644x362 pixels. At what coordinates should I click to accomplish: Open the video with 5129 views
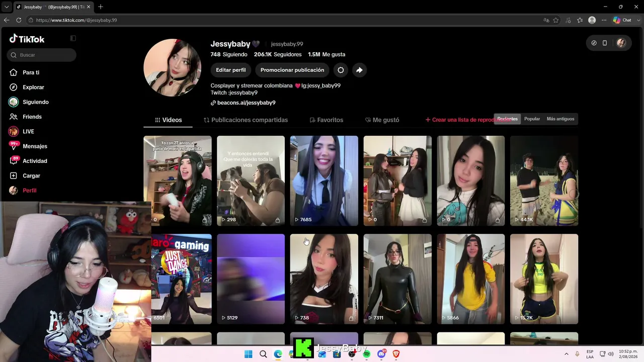(x=251, y=279)
